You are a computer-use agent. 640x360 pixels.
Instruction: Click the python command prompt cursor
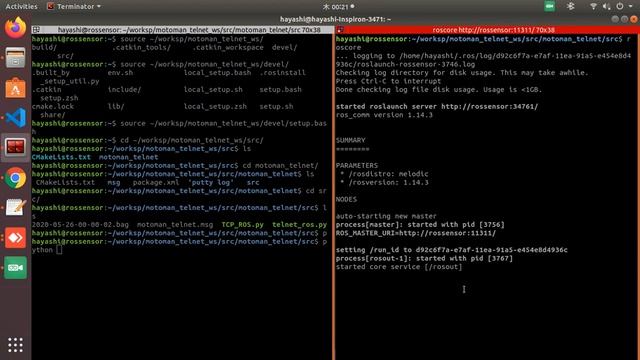tap(59, 250)
